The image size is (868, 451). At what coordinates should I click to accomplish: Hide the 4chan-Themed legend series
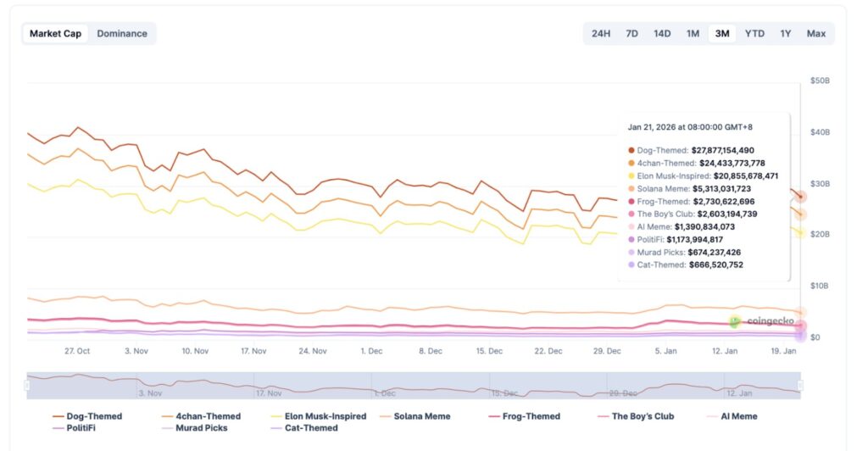click(x=207, y=416)
